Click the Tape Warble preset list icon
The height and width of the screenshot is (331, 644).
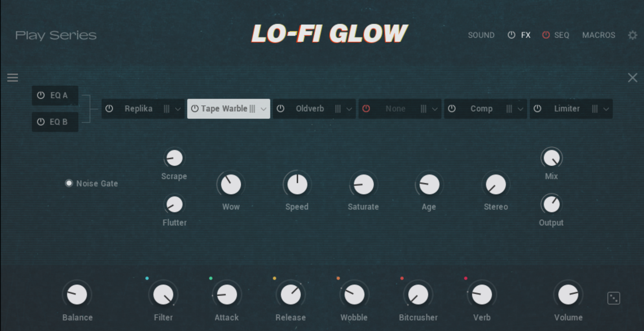[252, 109]
